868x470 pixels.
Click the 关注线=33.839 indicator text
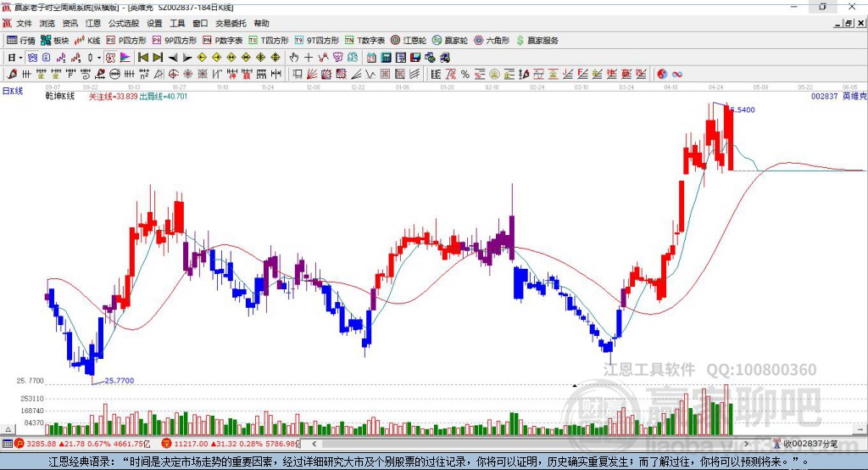(x=113, y=97)
